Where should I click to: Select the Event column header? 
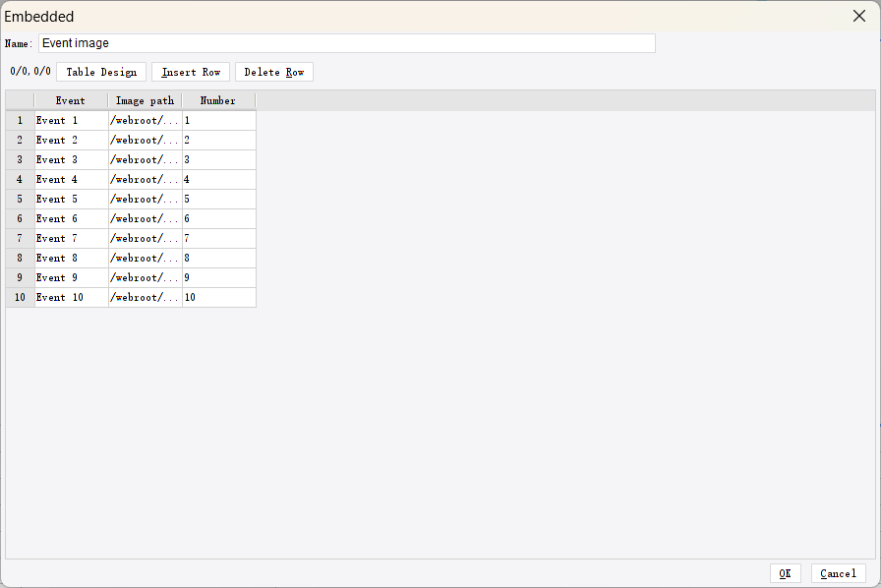coord(70,99)
